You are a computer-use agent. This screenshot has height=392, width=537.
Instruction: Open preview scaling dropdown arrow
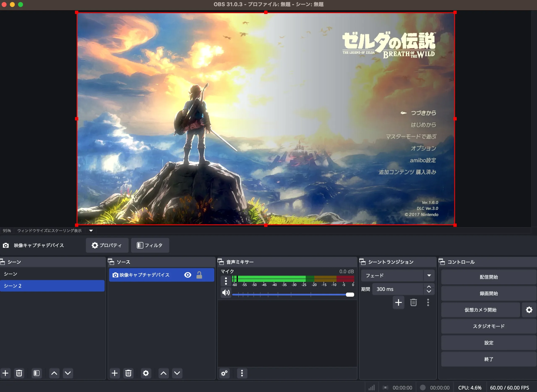click(x=91, y=231)
